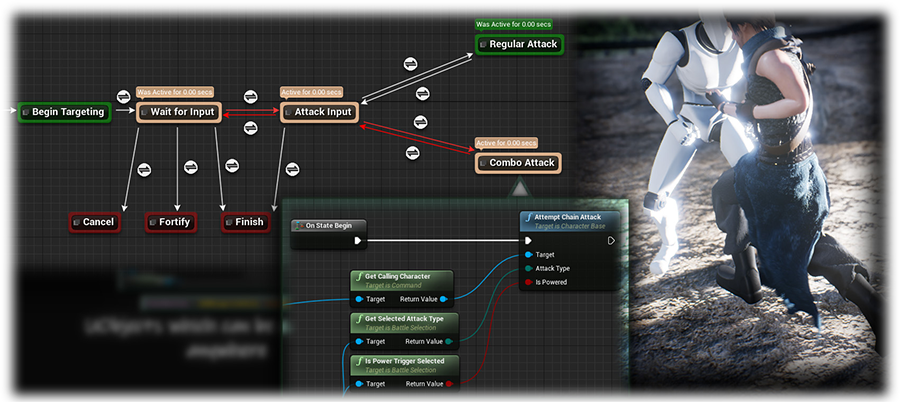The height and width of the screenshot is (402, 900).
Task: Click the state icon inside the Cancel node
Action: [77, 222]
